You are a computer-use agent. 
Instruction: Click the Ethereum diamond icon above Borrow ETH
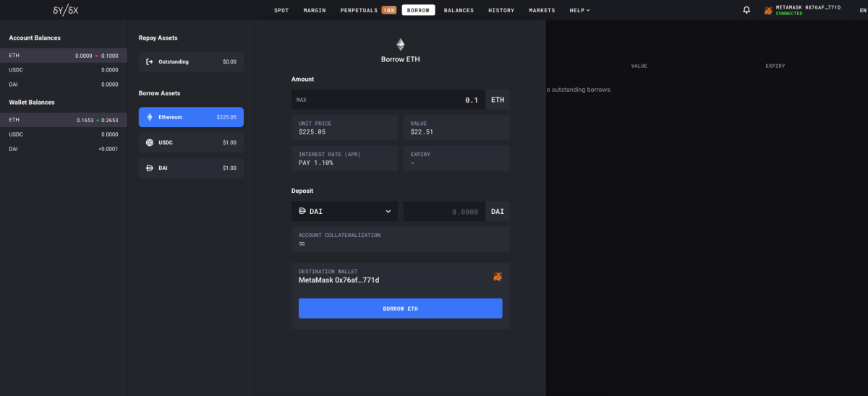click(400, 44)
